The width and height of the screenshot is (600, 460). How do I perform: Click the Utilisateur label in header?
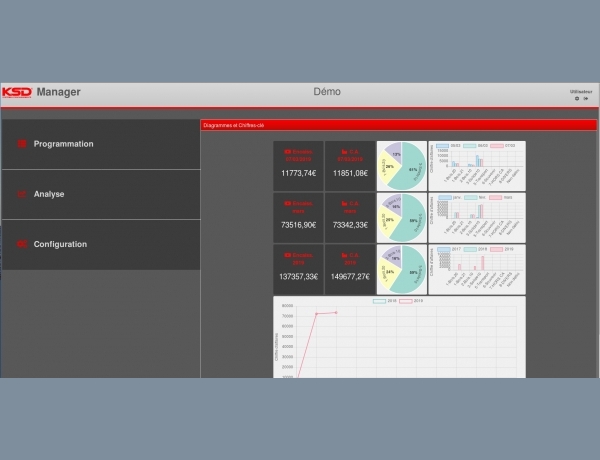[581, 91]
